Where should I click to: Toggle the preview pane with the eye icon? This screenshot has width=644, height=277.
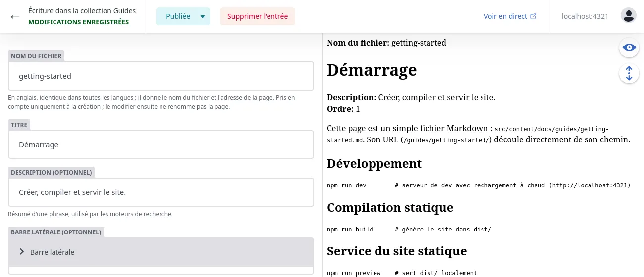(x=629, y=47)
